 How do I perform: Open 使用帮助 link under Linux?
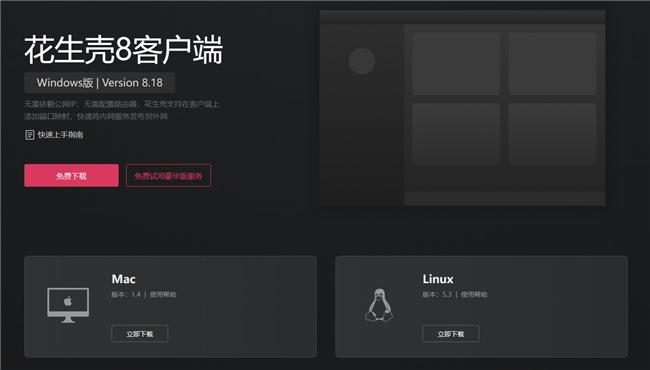click(x=474, y=295)
